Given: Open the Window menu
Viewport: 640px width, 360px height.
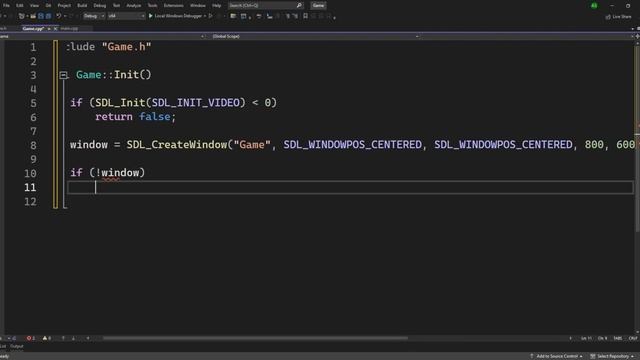Looking at the screenshot, I should (198, 6).
